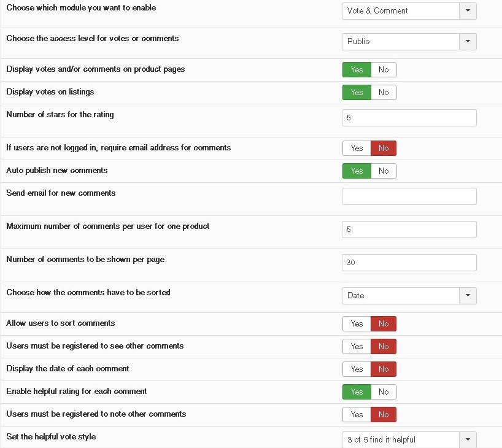This screenshot has height=448, width=502.
Task: Enable Display the date of each comment
Action: pos(357,369)
